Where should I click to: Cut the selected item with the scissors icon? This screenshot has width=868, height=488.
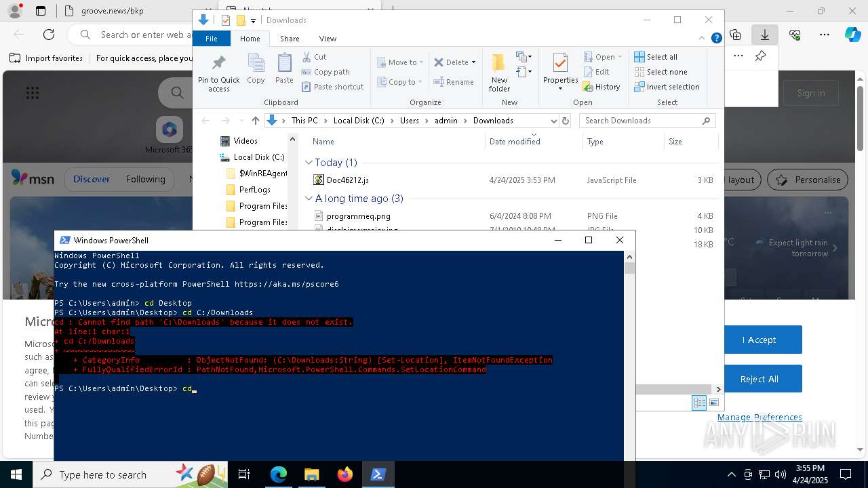314,57
